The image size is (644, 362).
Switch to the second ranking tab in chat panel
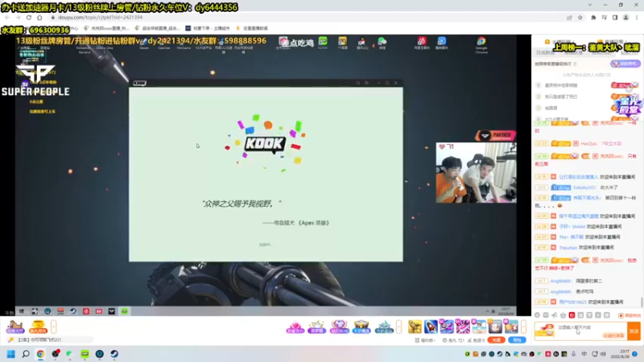(573, 53)
